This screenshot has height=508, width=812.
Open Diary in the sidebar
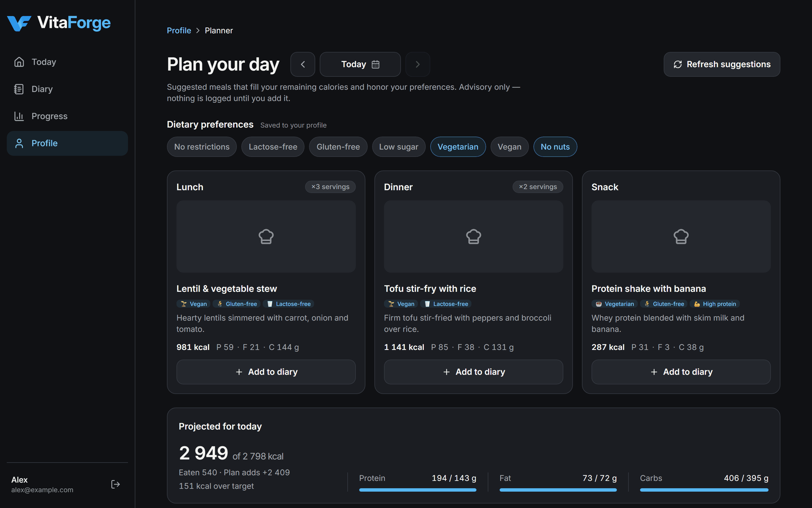(x=67, y=89)
